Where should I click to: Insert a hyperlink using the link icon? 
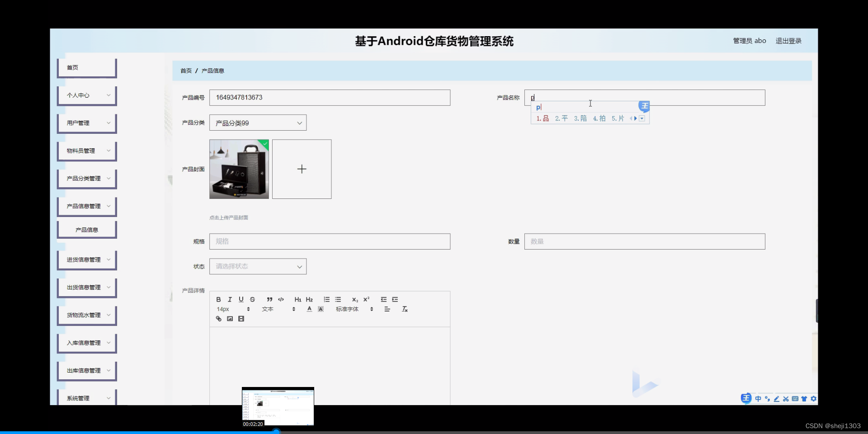pos(218,319)
